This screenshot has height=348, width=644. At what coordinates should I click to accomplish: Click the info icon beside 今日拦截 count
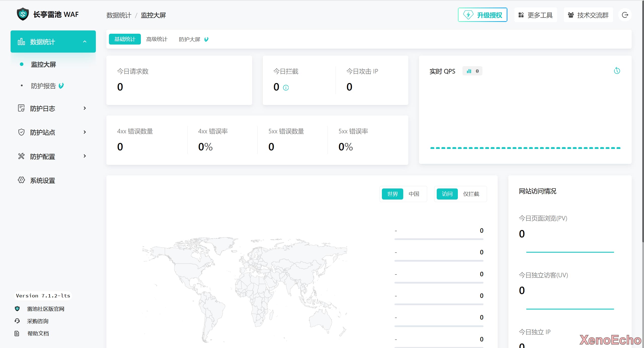coord(286,88)
